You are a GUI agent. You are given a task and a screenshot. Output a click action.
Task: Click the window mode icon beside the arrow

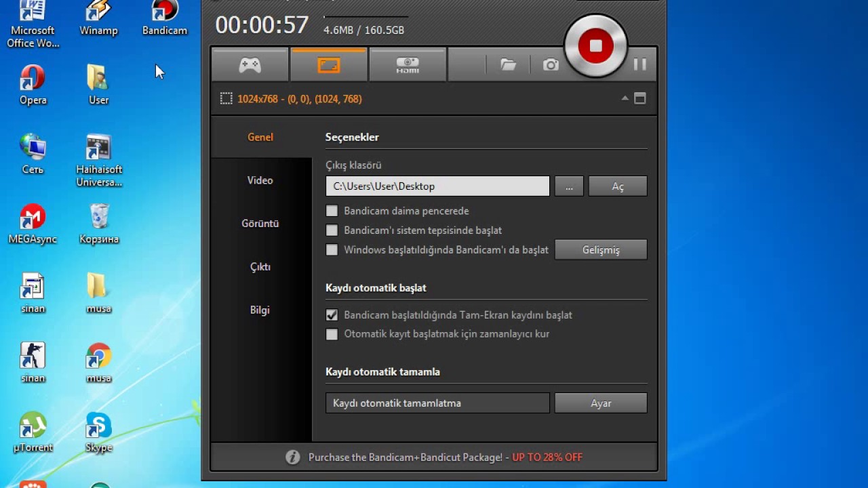coord(639,98)
